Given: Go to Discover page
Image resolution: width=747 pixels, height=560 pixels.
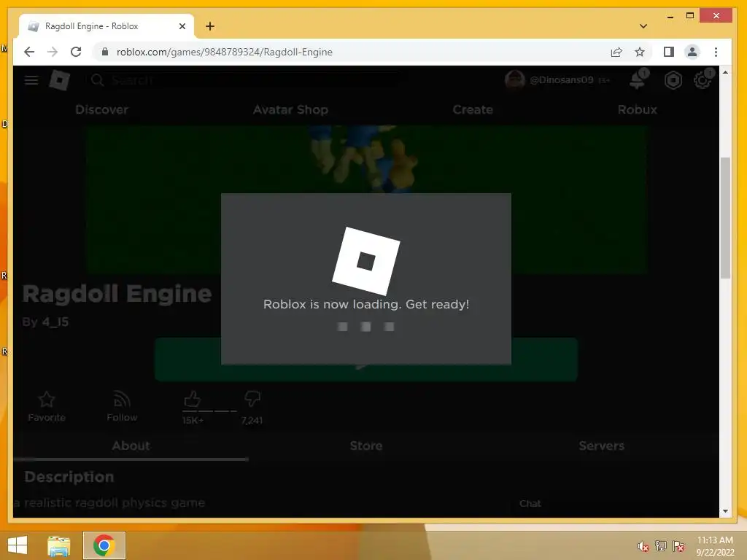Looking at the screenshot, I should [x=101, y=109].
